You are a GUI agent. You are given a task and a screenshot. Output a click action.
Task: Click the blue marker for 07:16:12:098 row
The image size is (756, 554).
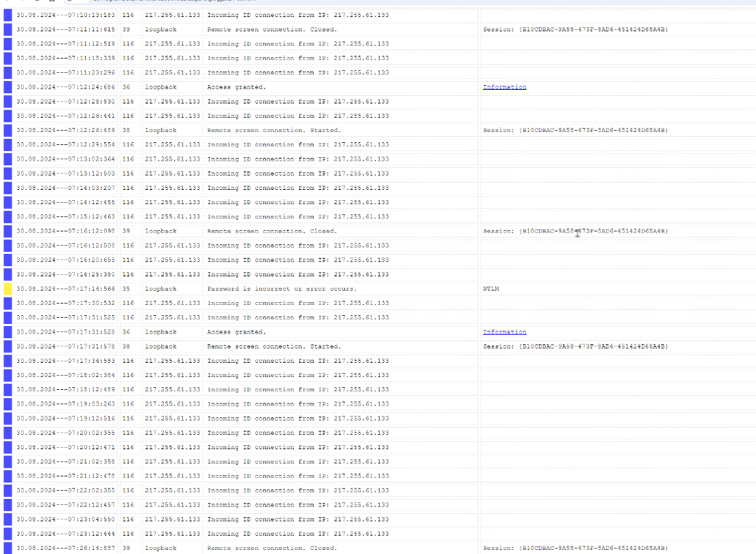coord(8,231)
